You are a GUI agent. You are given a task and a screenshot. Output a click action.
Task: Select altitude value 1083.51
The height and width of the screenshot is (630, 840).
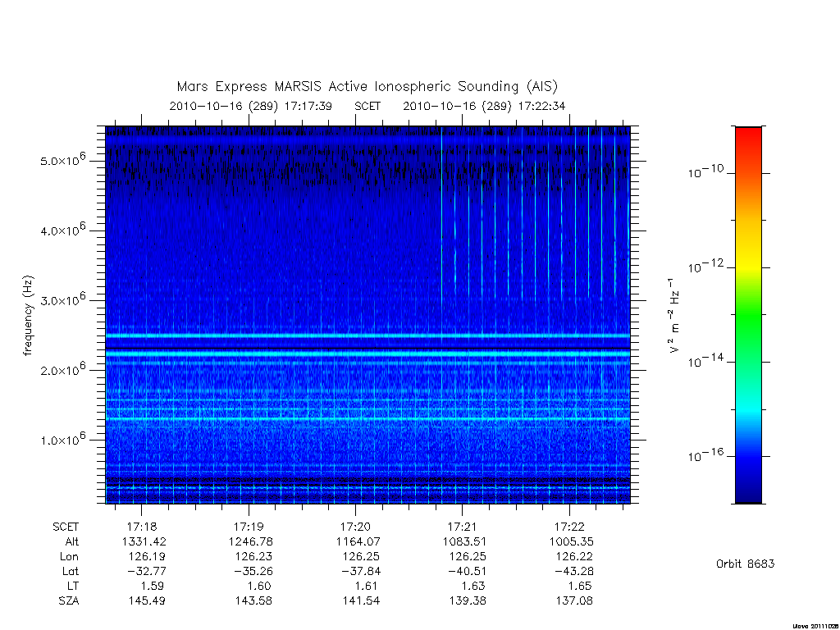pos(464,541)
